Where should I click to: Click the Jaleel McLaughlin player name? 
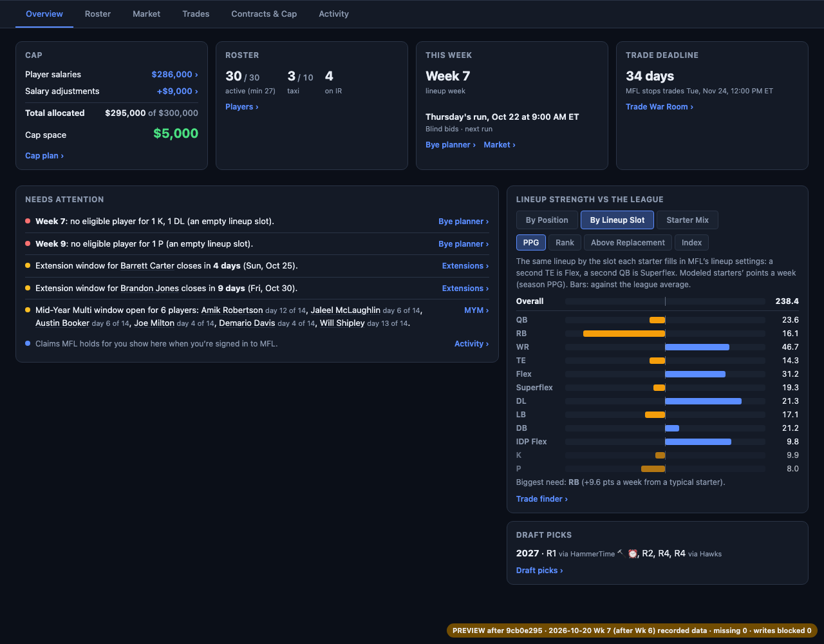point(346,310)
